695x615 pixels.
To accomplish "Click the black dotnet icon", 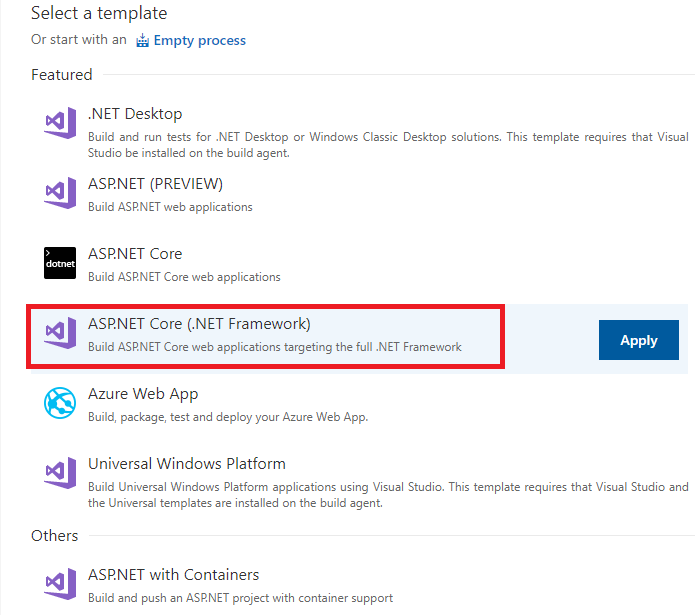I will [60, 263].
